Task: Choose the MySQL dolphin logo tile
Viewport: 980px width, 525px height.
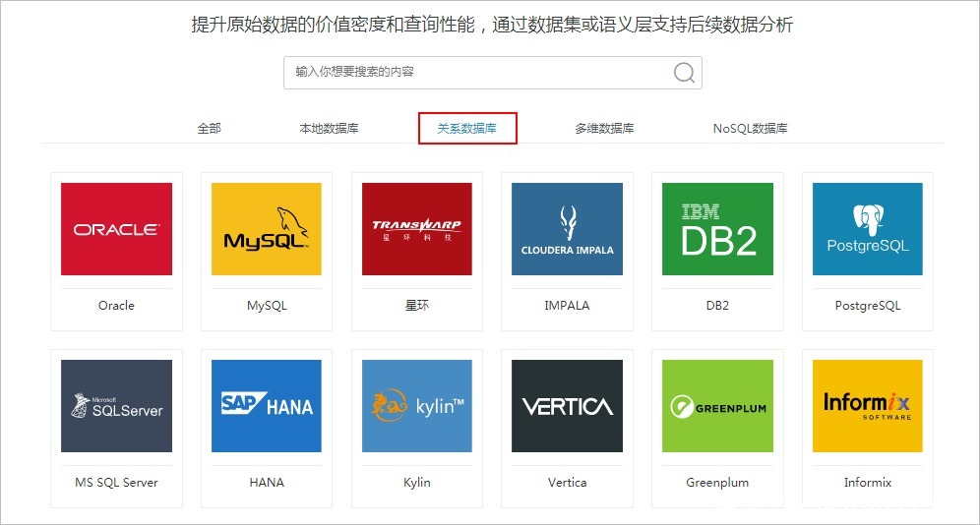Action: click(x=267, y=229)
